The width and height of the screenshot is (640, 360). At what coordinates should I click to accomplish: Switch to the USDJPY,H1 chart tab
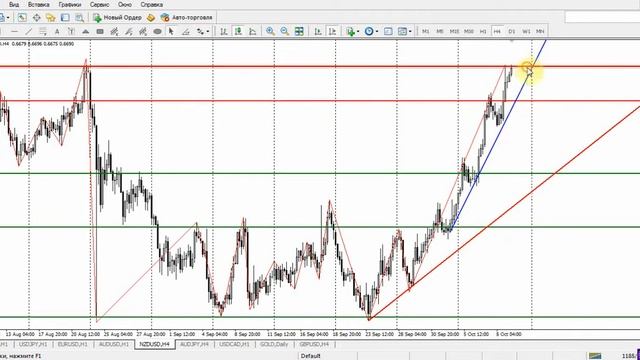tap(33, 344)
